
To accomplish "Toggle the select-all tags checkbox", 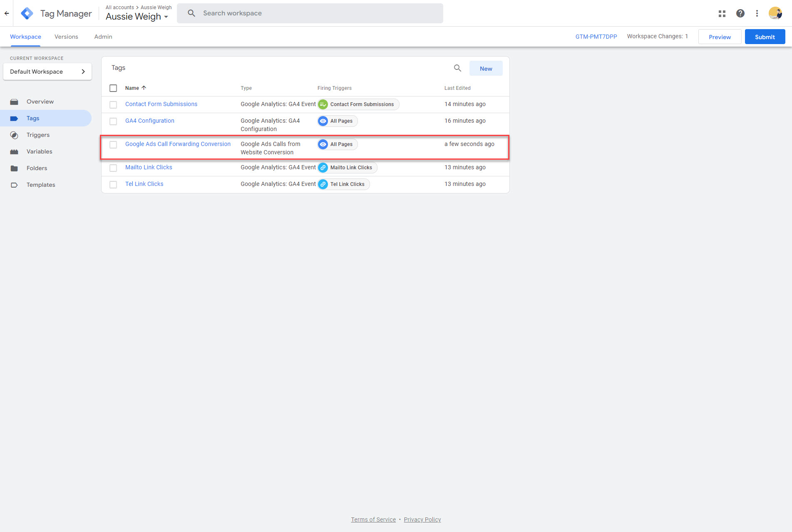I will (x=113, y=88).
